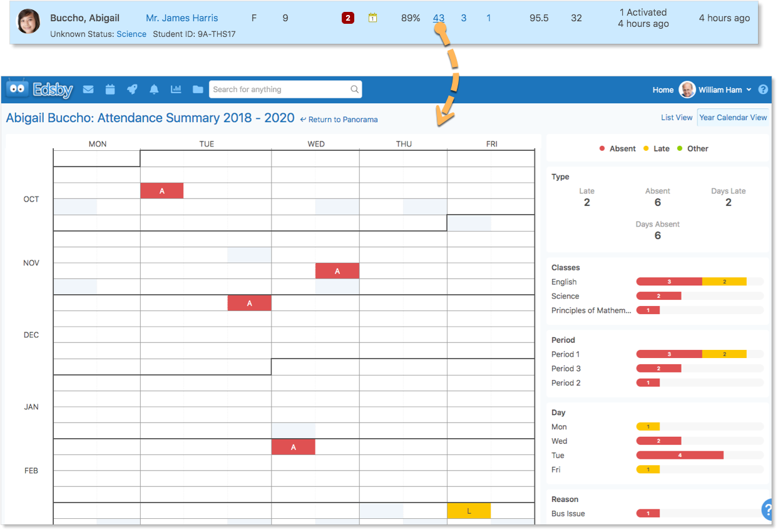778x532 pixels.
Task: Click the Return to Panorama link
Action: 339,120
